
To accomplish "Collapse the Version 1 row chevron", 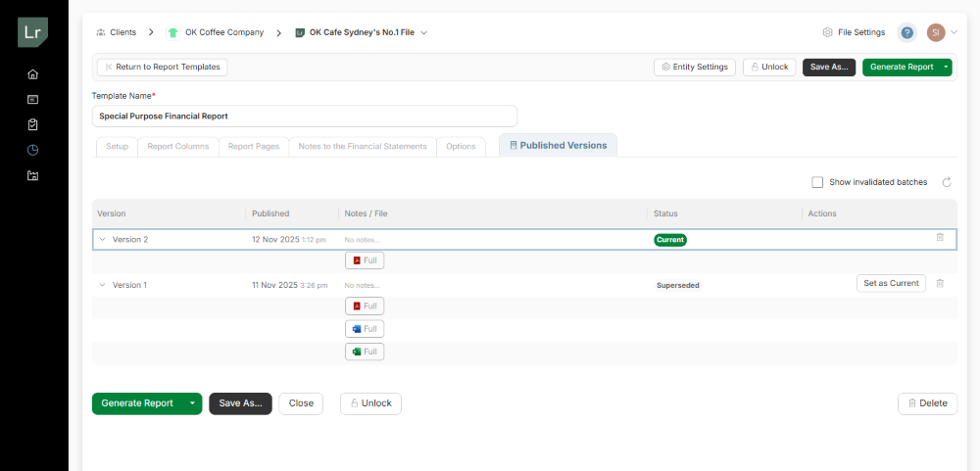I will 103,285.
